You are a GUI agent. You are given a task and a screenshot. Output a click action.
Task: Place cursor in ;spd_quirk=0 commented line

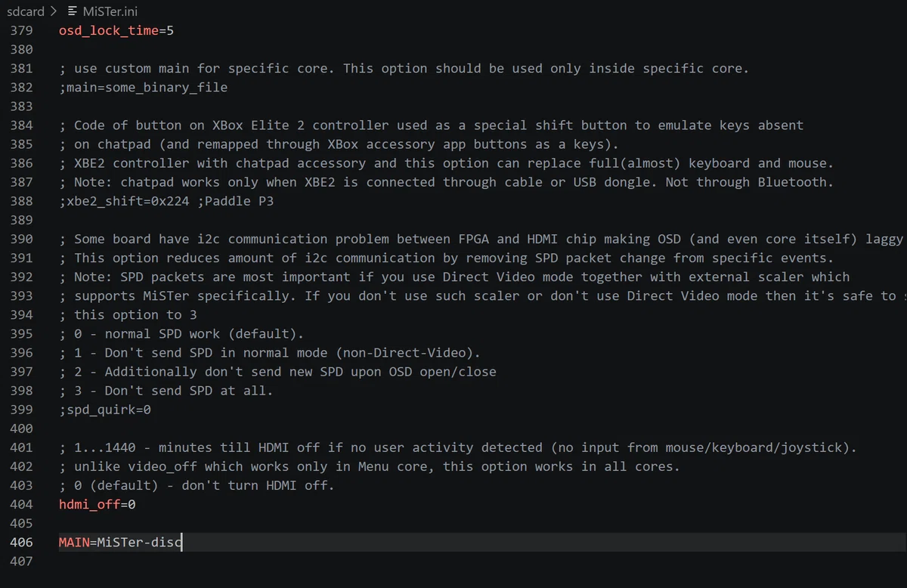tap(105, 410)
